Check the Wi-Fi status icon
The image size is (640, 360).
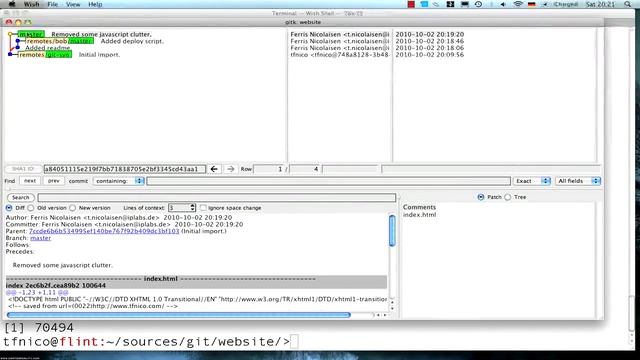pyautogui.click(x=518, y=4)
